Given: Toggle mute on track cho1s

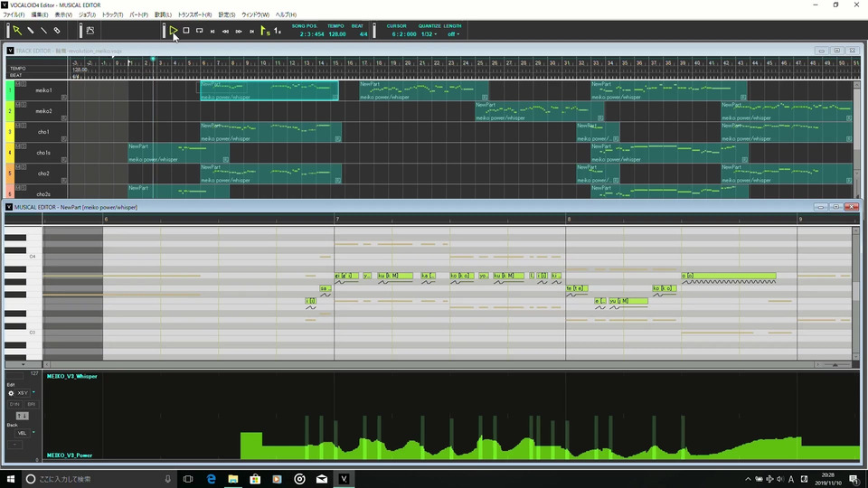Looking at the screenshot, I should (x=18, y=146).
